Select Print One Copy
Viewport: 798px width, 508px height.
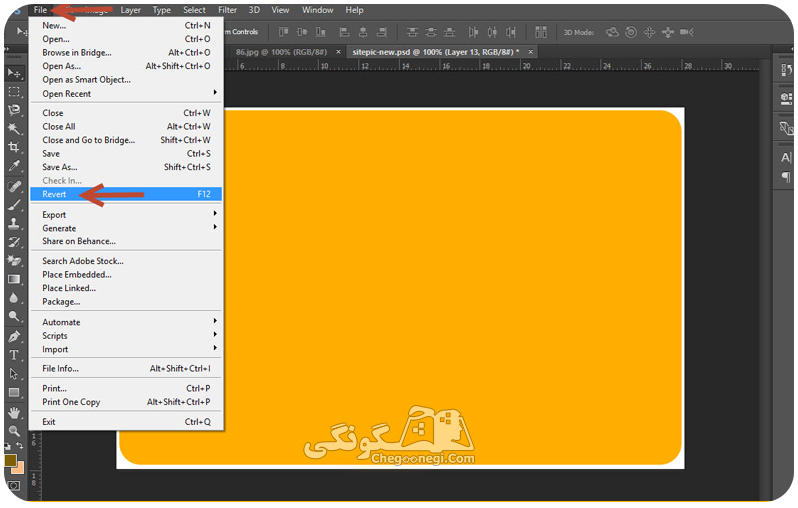(126, 402)
